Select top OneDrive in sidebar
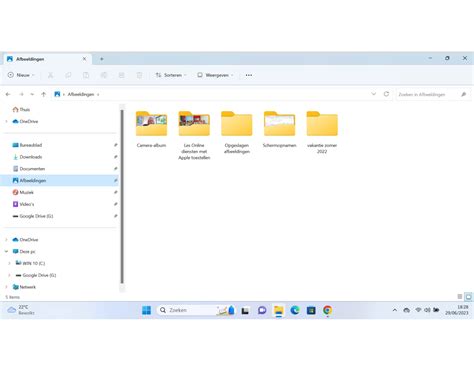 pyautogui.click(x=25, y=121)
